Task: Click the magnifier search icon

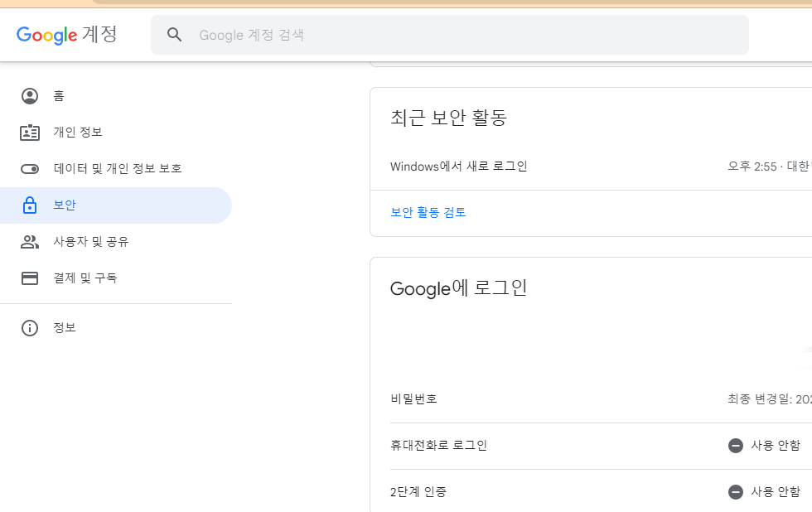Action: click(x=175, y=35)
